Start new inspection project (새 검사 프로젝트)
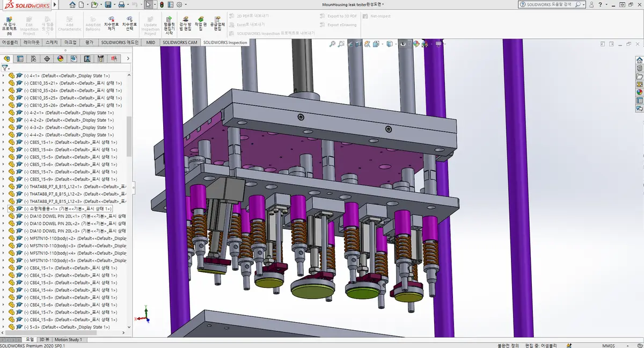 coord(9,25)
